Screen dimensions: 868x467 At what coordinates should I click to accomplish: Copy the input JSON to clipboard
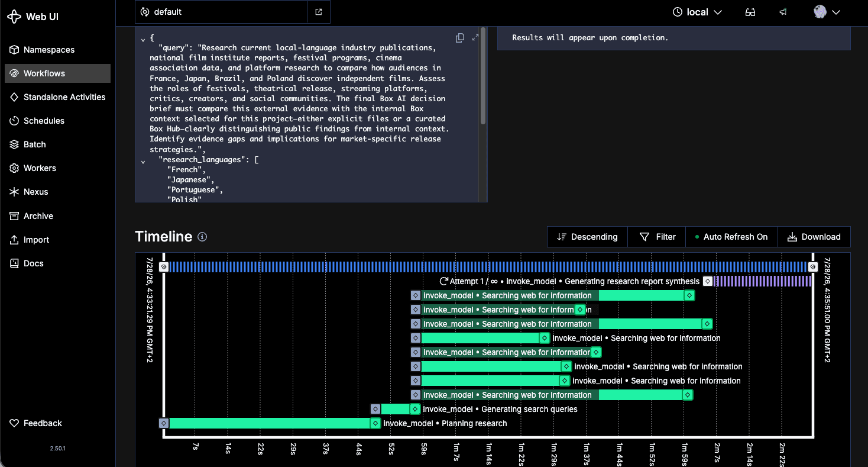460,38
